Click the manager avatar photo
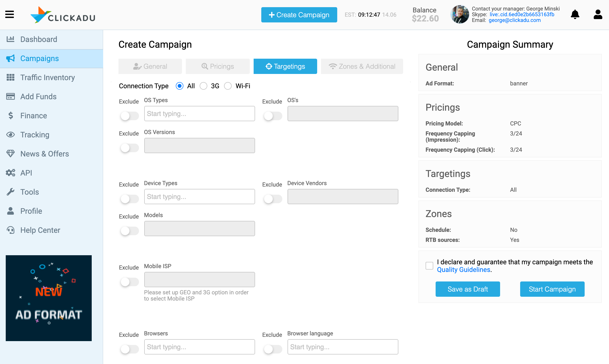Image resolution: width=609 pixels, height=364 pixels. (x=460, y=15)
